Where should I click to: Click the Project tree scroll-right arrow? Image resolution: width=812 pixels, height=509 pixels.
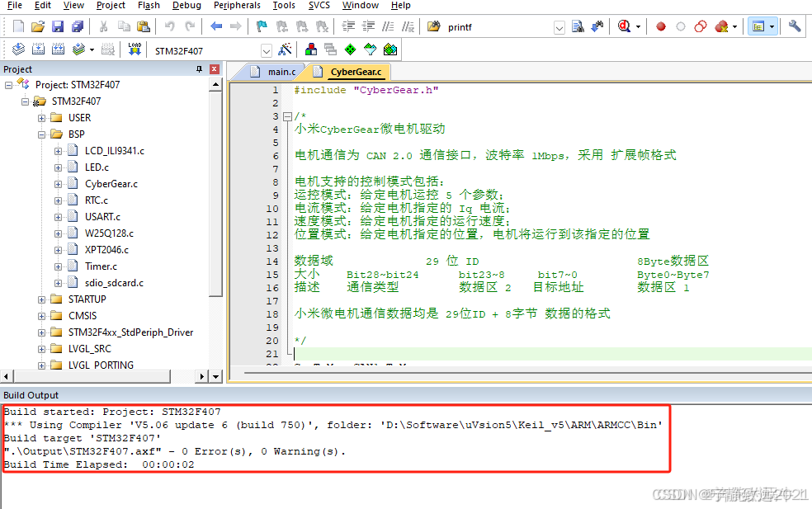202,376
